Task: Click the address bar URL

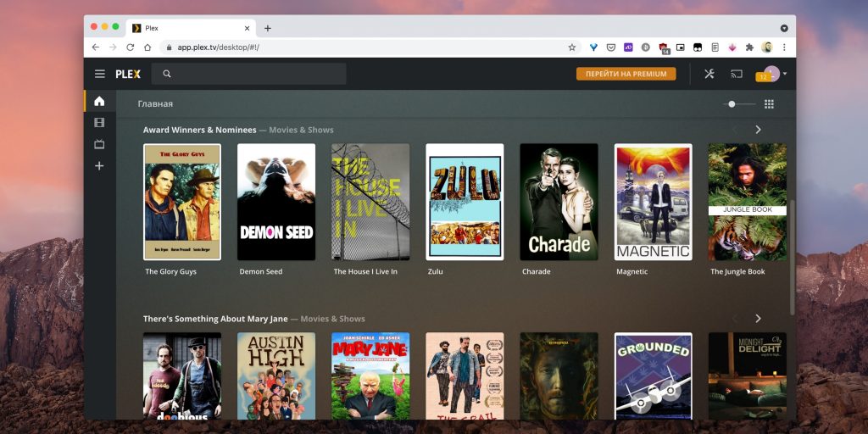Action: point(218,47)
